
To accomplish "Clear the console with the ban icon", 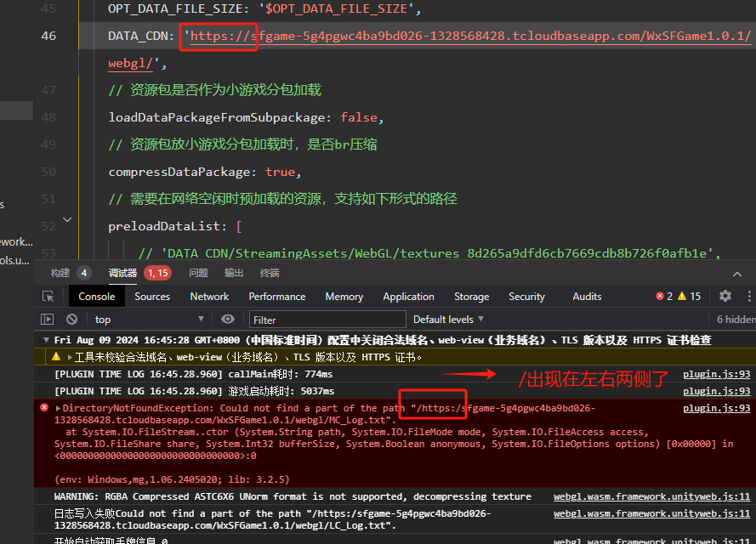I will 71,320.
